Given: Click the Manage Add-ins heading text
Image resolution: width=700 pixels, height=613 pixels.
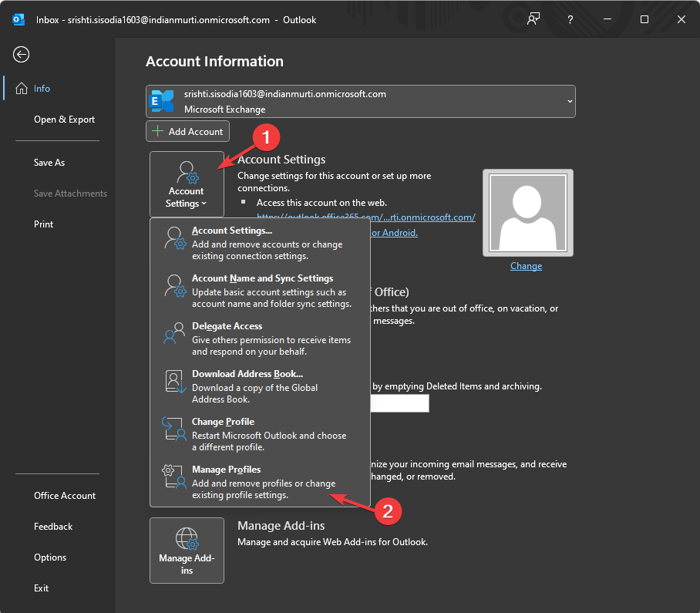Looking at the screenshot, I should pyautogui.click(x=281, y=526).
